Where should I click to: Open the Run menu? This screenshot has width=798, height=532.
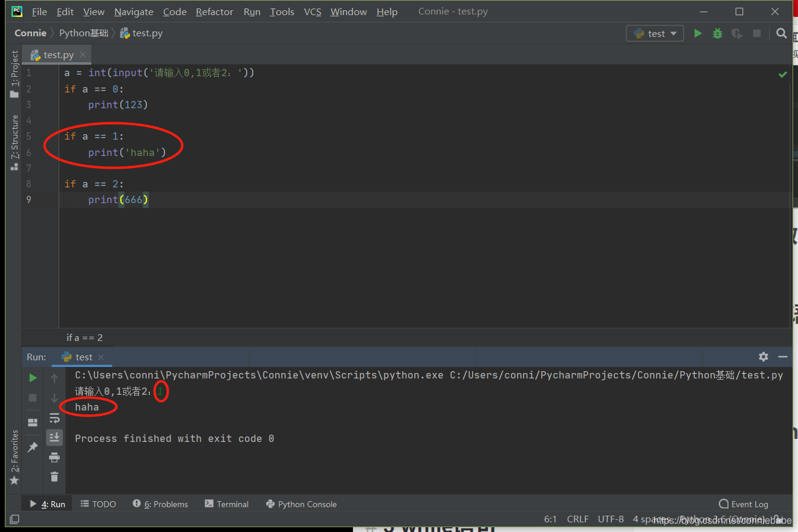(x=252, y=11)
